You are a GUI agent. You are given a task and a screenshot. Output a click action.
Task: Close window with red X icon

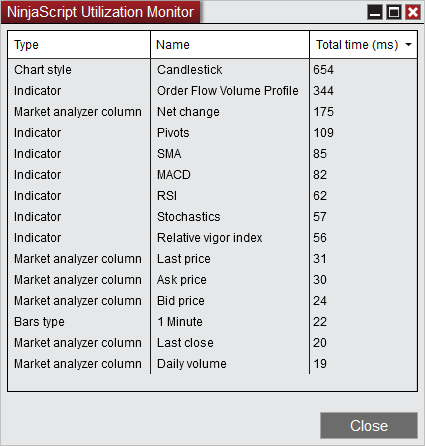pyautogui.click(x=413, y=12)
